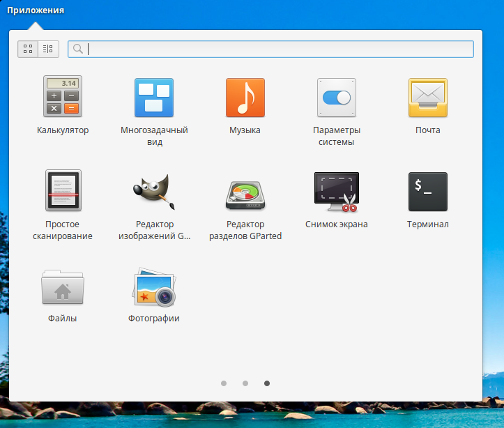Open the Файлы file manager
Image resolution: width=504 pixels, height=428 pixels.
pos(63,286)
